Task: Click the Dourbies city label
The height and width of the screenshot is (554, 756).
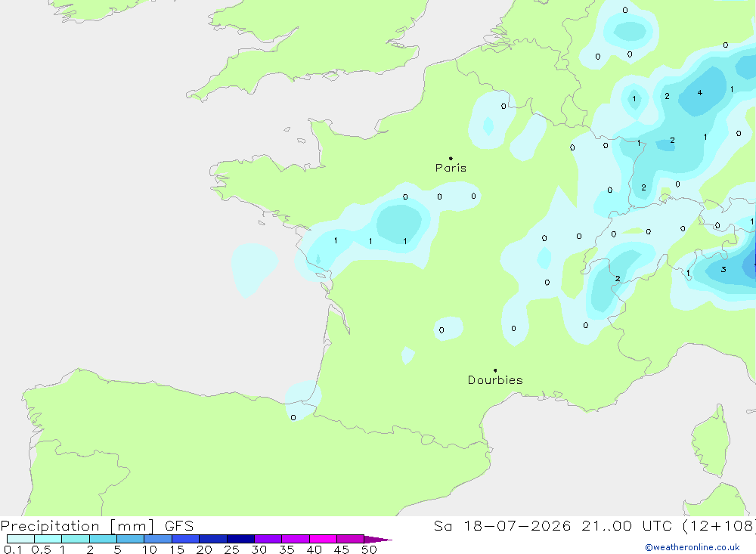Action: [x=495, y=380]
